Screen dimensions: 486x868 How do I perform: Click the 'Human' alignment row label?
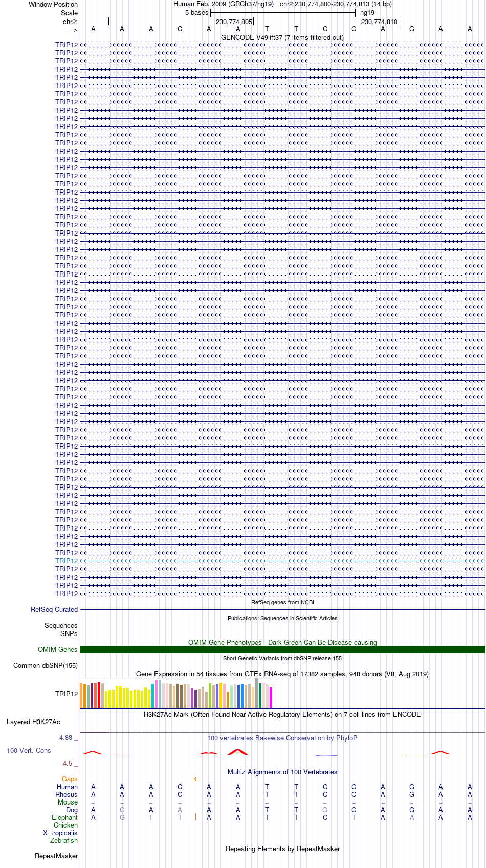click(67, 787)
